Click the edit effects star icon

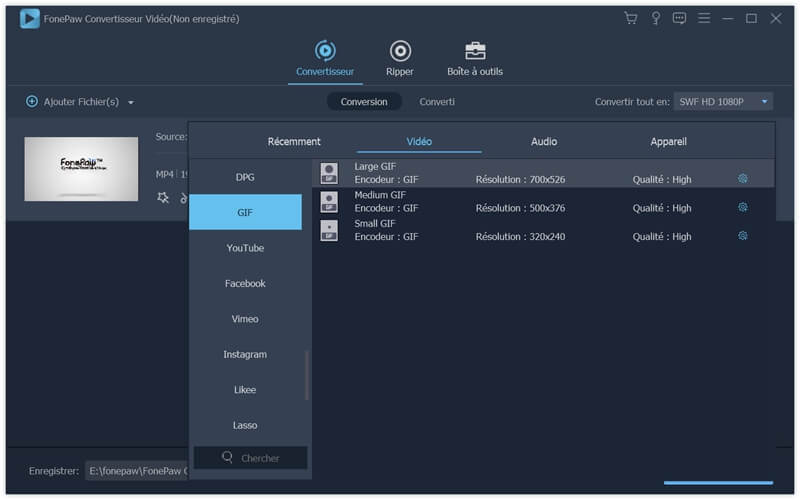click(x=163, y=197)
